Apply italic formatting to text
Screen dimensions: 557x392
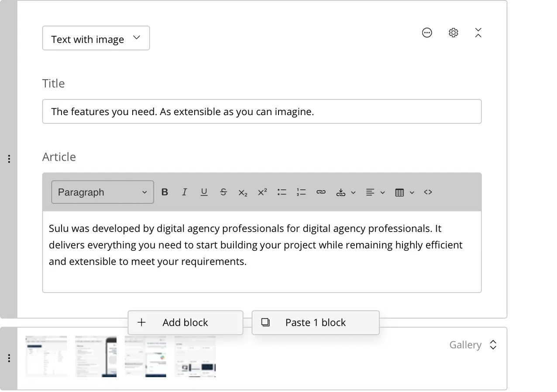(184, 192)
